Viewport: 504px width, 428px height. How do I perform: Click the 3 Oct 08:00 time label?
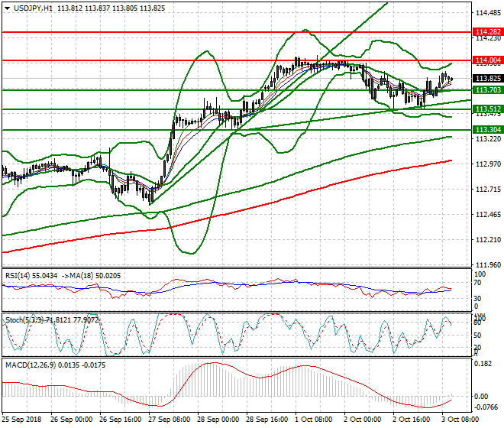click(x=460, y=420)
